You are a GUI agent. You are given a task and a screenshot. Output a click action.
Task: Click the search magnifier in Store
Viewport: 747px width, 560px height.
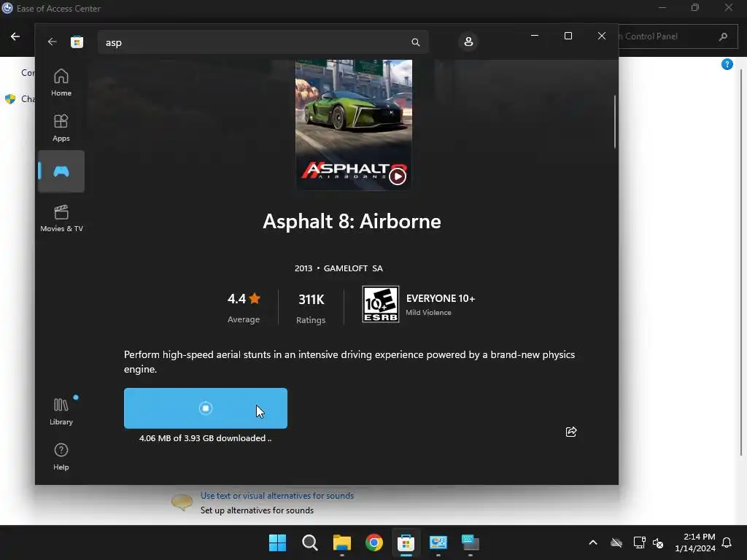(x=415, y=42)
